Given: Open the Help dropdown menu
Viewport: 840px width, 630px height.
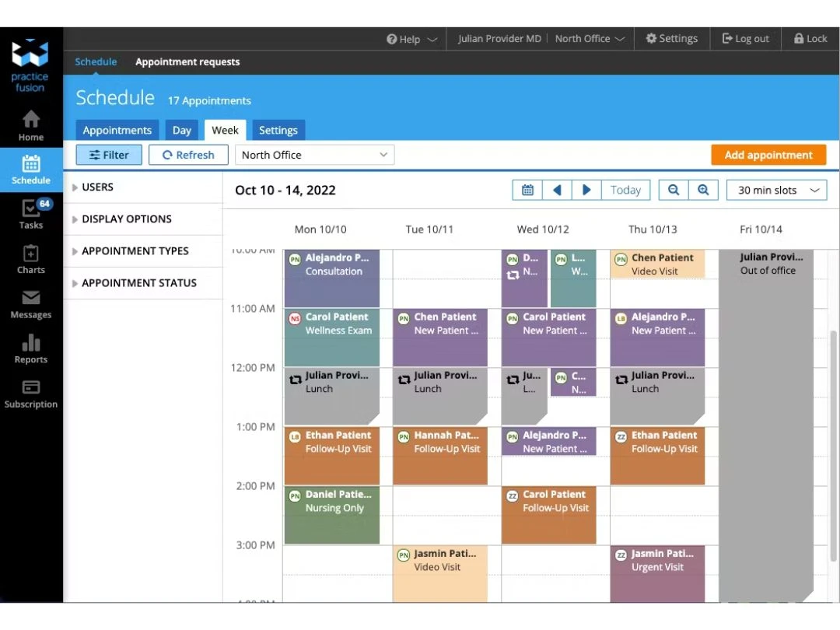Looking at the screenshot, I should pyautogui.click(x=412, y=39).
